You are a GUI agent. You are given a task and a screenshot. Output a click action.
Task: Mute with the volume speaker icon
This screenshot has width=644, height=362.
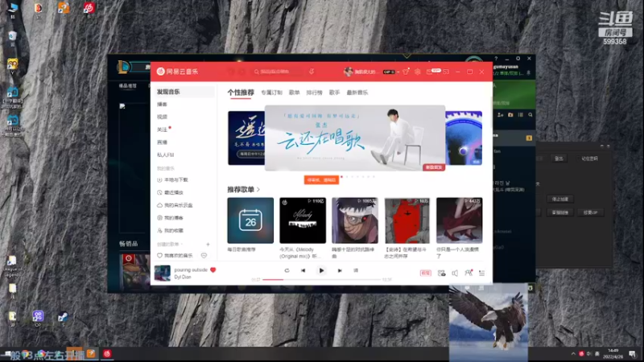click(455, 273)
